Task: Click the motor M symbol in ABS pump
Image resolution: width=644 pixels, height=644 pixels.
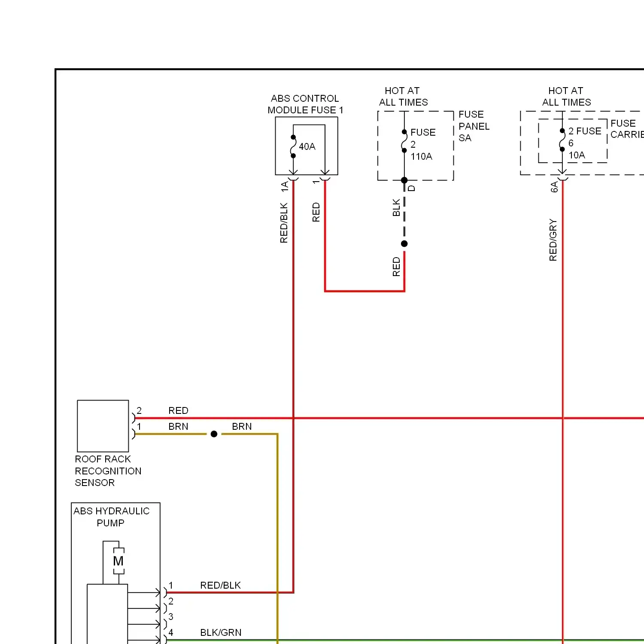Action: (118, 561)
